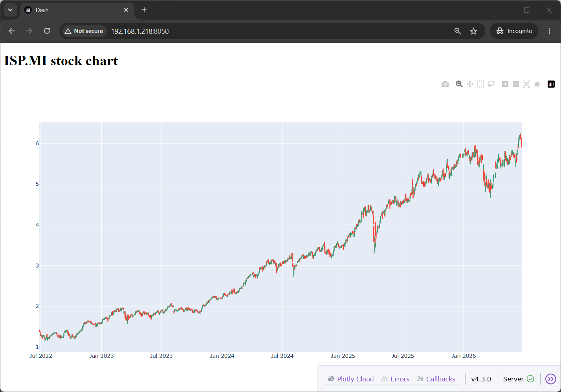The width and height of the screenshot is (561, 392).
Task: Select the Zoom tool in modebar
Action: tap(459, 84)
